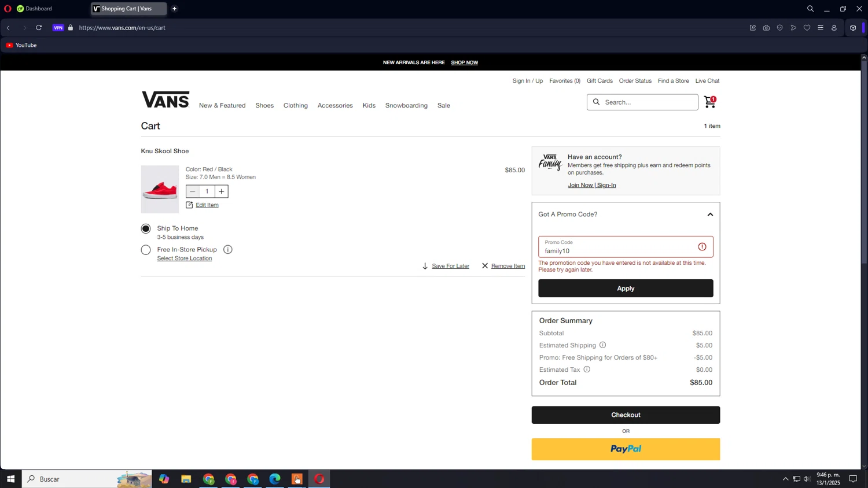Open Kids menu
Screen dimensions: 868x488
(x=369, y=106)
